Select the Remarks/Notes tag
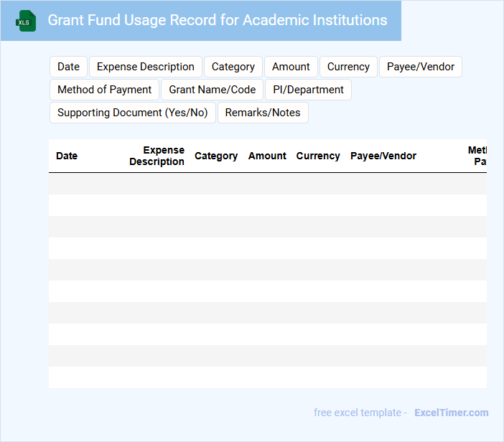 coord(263,113)
